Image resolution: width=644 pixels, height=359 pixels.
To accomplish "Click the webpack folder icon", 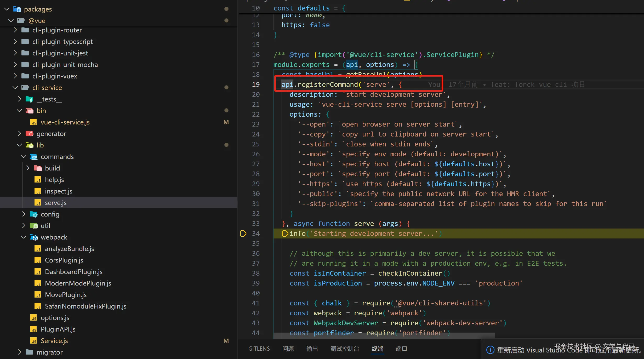I will point(34,237).
